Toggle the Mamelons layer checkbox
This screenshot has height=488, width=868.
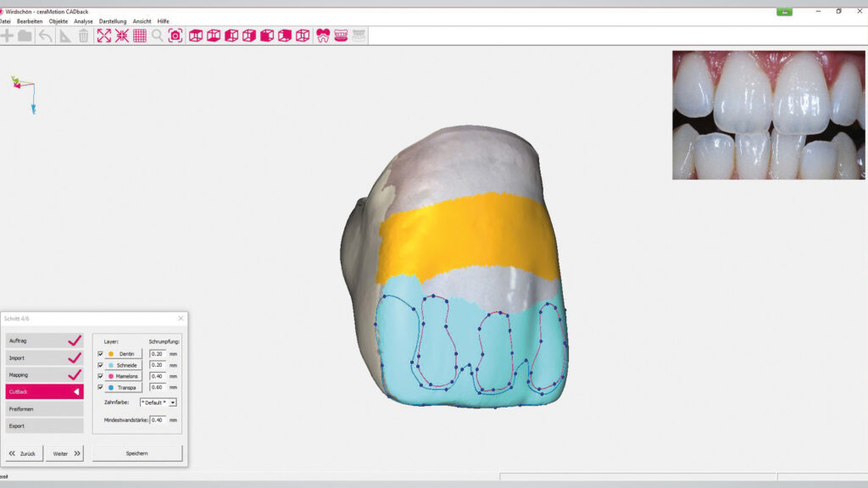tap(100, 376)
